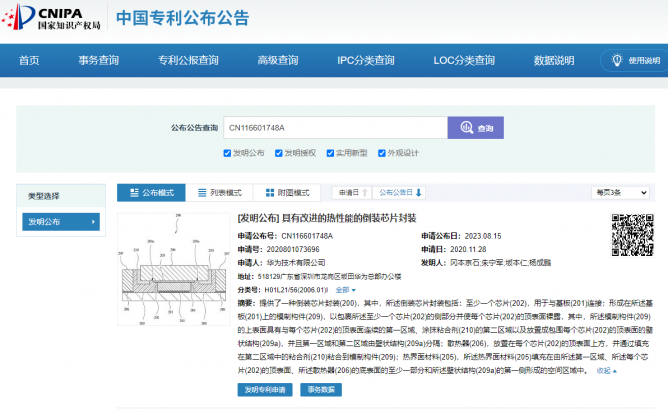The width and height of the screenshot is (668, 415).
Task: Click the 事务数据 button
Action: point(322,390)
